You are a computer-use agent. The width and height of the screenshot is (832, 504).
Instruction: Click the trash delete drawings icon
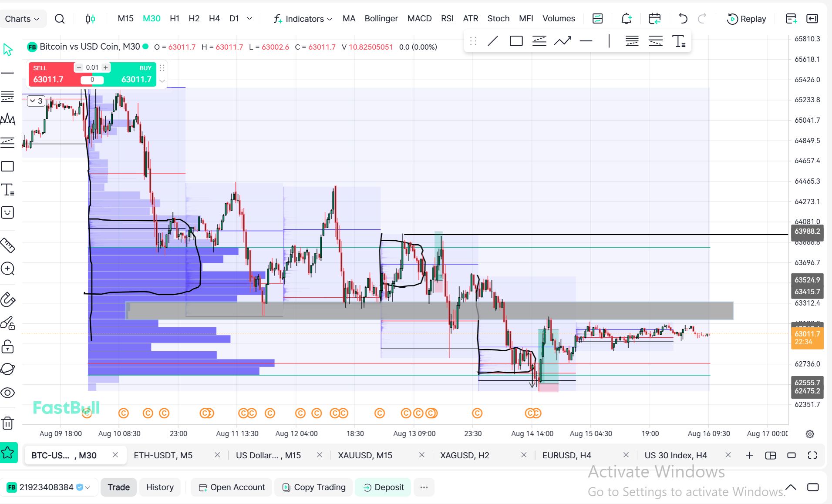[8, 423]
